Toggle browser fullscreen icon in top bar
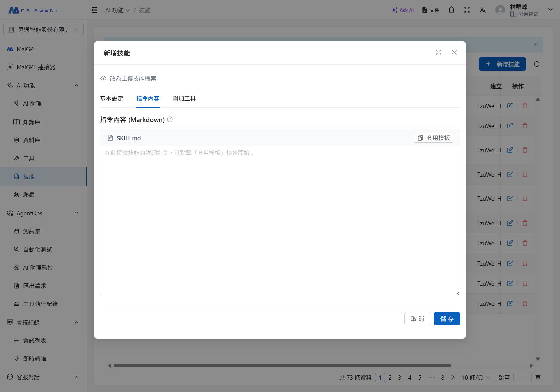The height and width of the screenshot is (392, 560). tap(467, 10)
